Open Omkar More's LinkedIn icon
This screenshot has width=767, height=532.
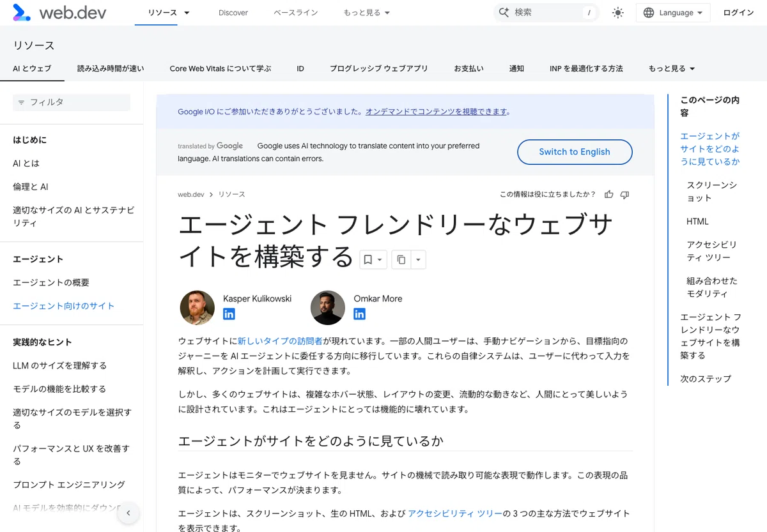[359, 314]
